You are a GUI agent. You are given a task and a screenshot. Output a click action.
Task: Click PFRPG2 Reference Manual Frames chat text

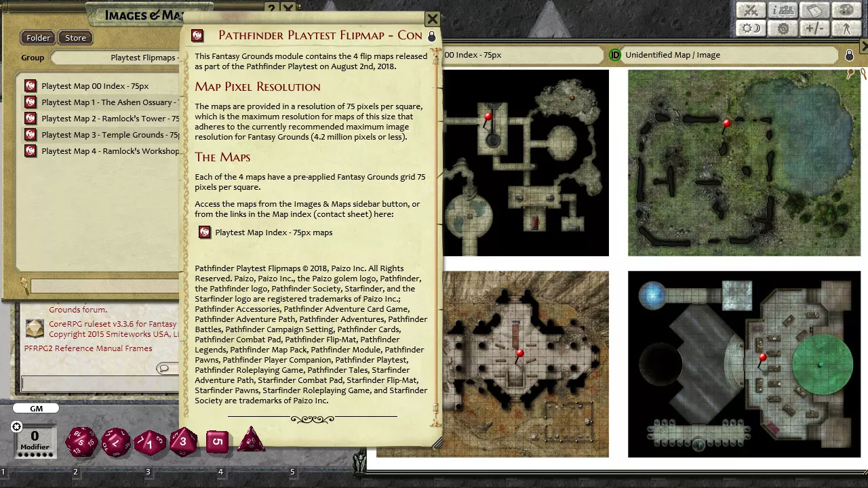click(x=88, y=348)
